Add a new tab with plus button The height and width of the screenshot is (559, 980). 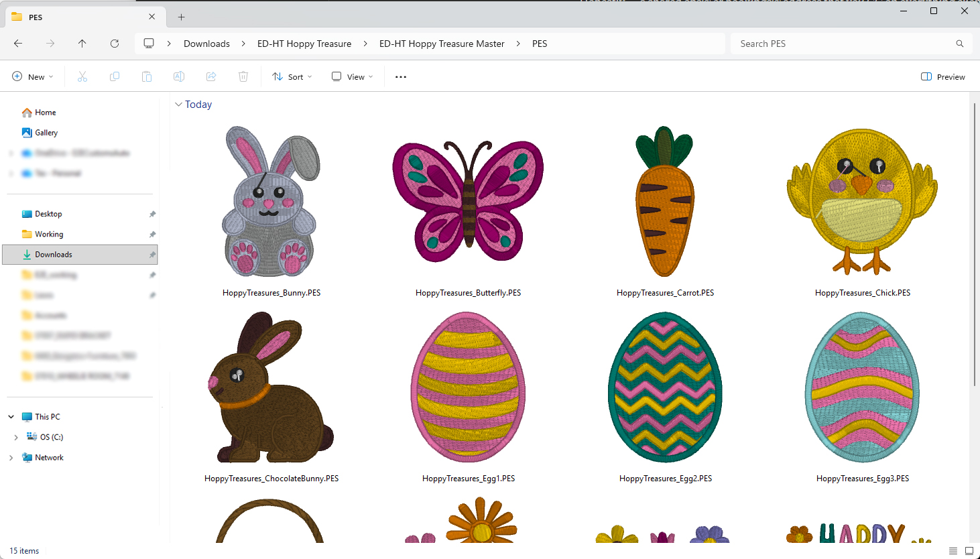(x=181, y=17)
